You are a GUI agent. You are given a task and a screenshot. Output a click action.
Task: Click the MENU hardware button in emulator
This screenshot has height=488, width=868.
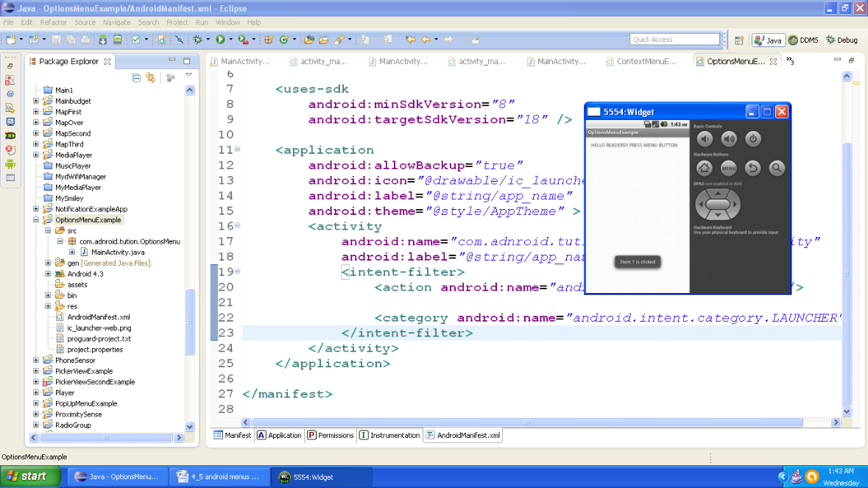pos(729,168)
